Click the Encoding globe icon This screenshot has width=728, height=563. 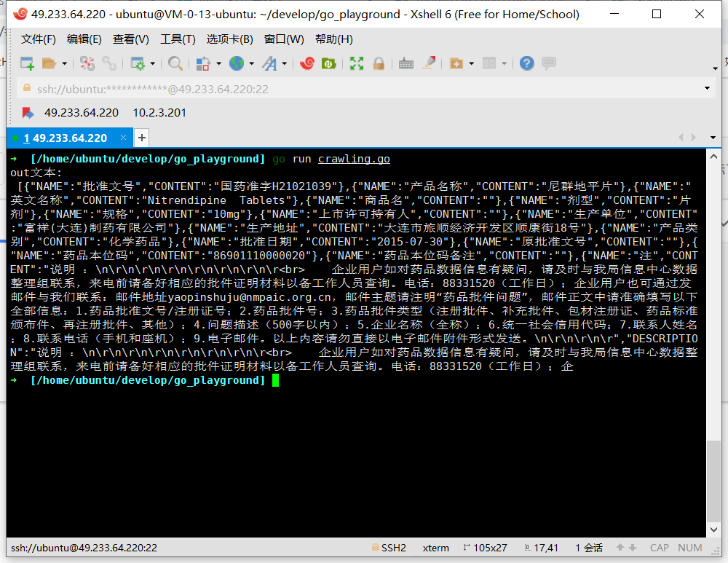click(x=237, y=63)
